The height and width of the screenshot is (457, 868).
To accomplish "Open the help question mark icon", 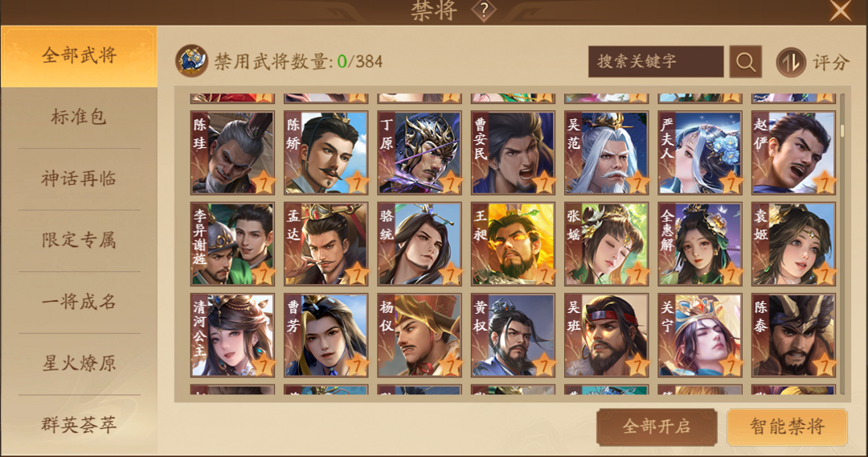I will pyautogui.click(x=483, y=10).
